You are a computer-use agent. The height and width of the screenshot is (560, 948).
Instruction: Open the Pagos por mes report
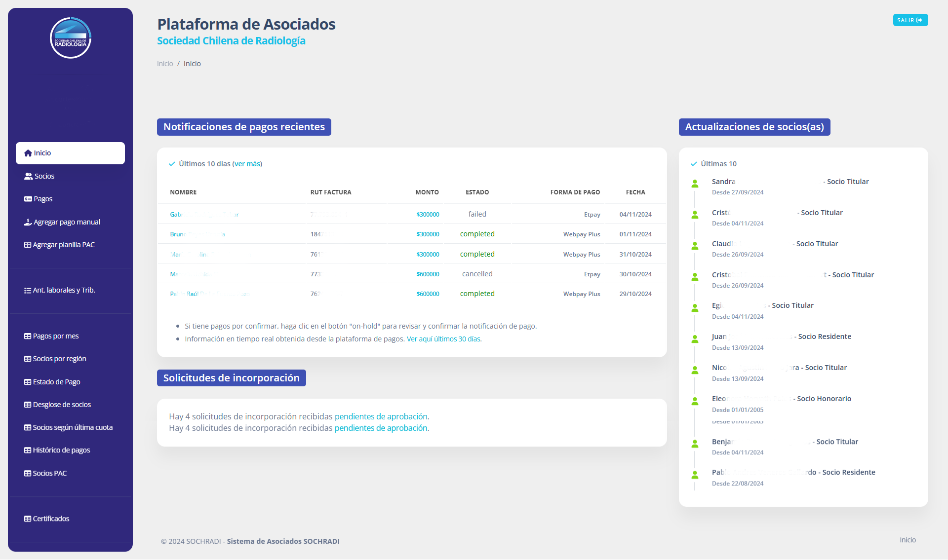coord(55,336)
